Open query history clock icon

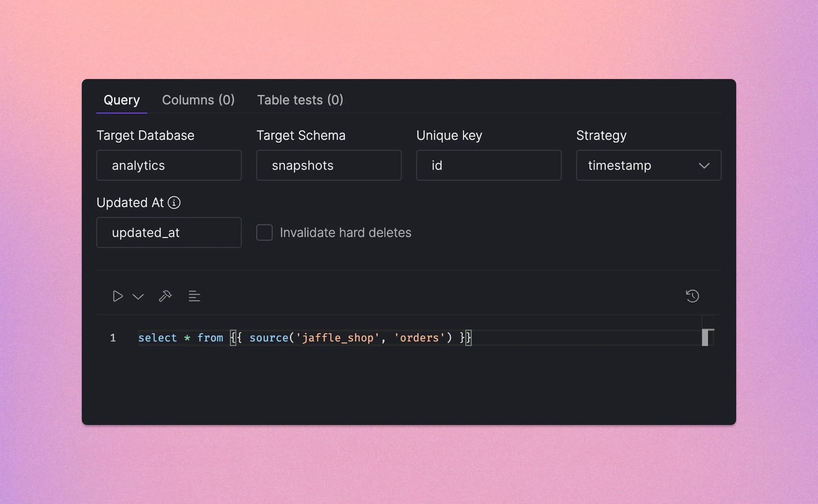point(692,296)
